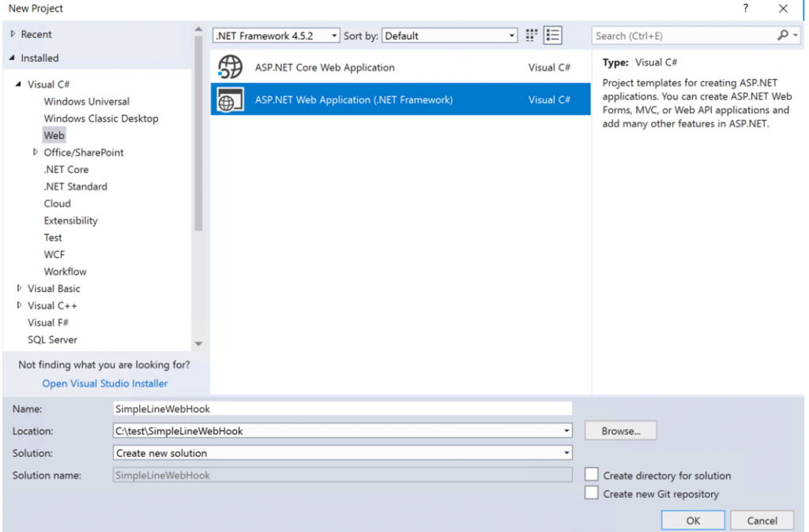809x532 pixels.
Task: Select the Web category
Action: (54, 135)
